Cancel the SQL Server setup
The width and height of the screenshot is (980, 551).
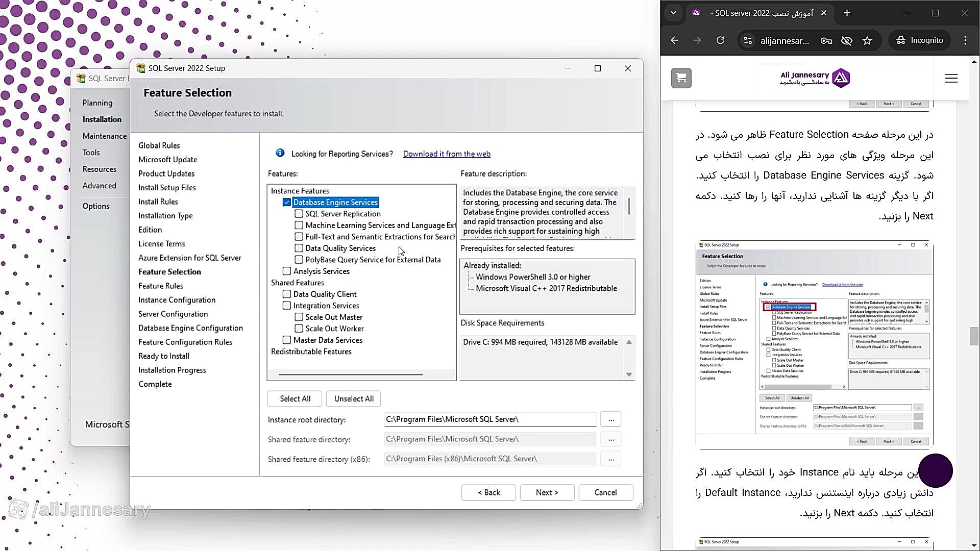tap(606, 492)
